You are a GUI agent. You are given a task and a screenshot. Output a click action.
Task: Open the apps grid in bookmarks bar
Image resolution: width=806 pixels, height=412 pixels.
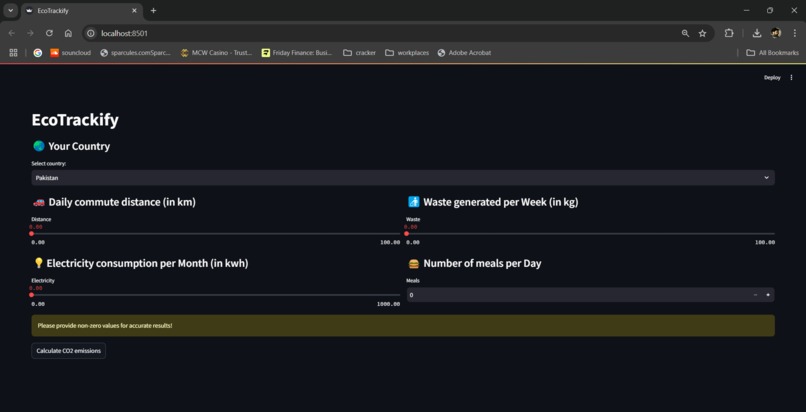[x=13, y=52]
